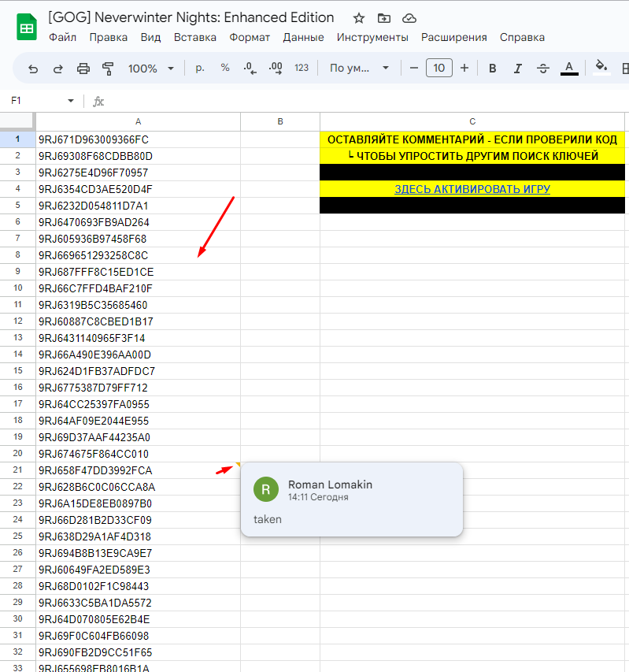The height and width of the screenshot is (672, 629).
Task: Select cell with key 9RJ658F47DD3992FCA
Action: tap(138, 470)
